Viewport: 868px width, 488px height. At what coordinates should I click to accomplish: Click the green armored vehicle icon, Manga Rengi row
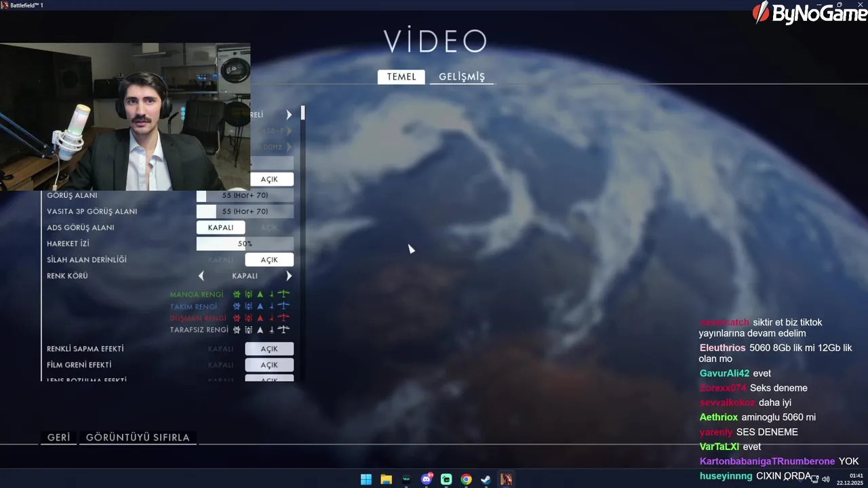coord(248,294)
